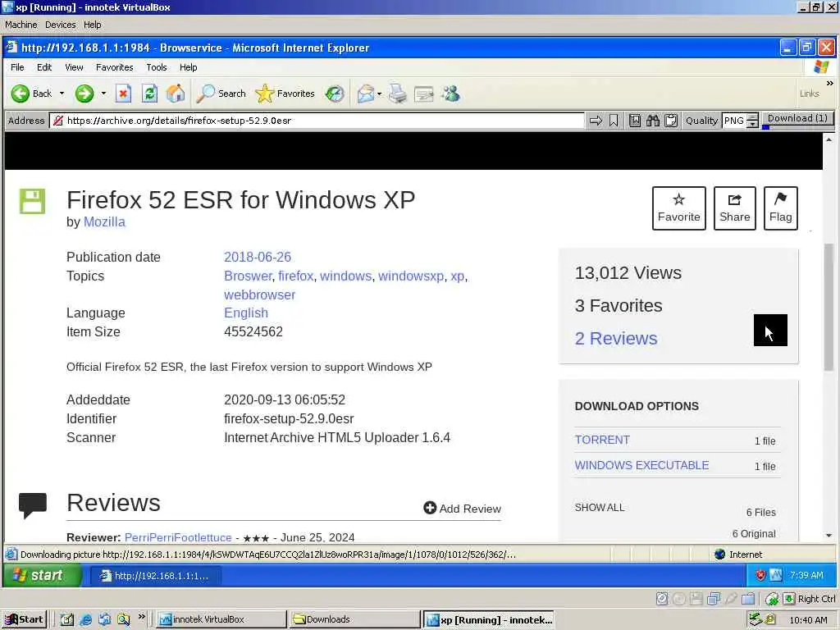The height and width of the screenshot is (630, 840).
Task: Expand the host quick launch chevron
Action: click(142, 617)
